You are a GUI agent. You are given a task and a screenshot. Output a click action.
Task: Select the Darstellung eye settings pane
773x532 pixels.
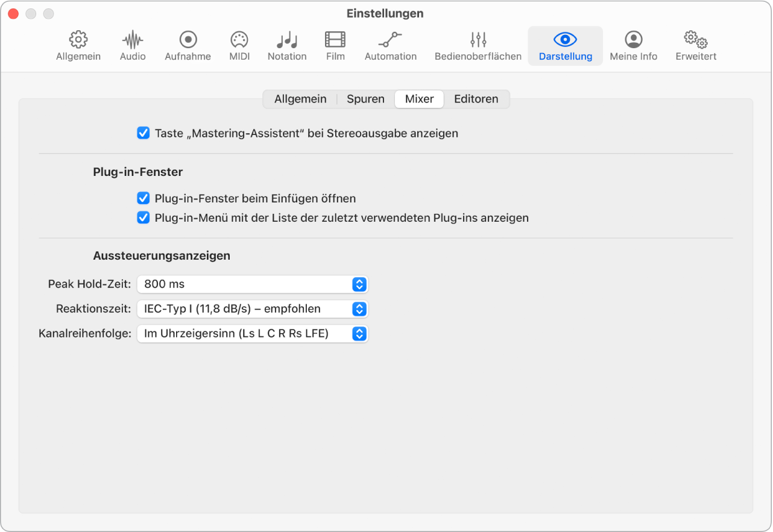click(x=566, y=46)
